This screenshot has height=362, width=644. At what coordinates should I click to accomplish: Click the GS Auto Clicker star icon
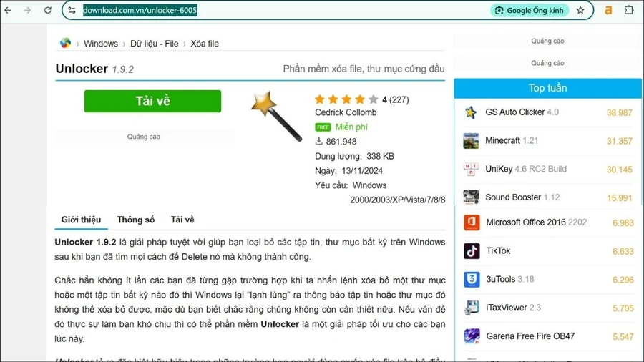471,112
